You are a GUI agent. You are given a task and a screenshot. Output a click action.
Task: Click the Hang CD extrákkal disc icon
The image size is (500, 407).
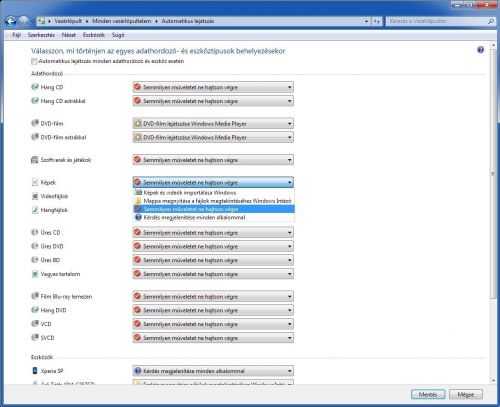[x=35, y=101]
